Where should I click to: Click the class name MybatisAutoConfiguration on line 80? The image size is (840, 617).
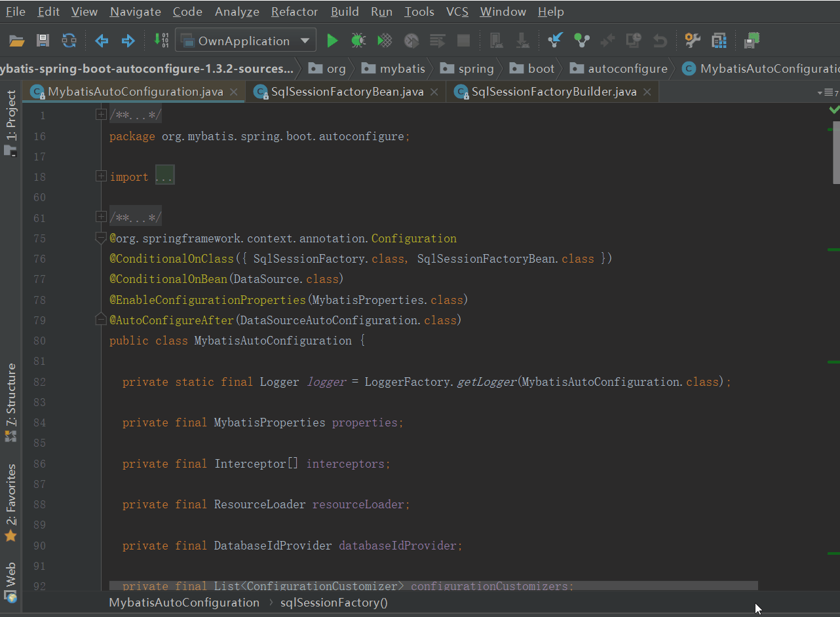pyautogui.click(x=273, y=341)
